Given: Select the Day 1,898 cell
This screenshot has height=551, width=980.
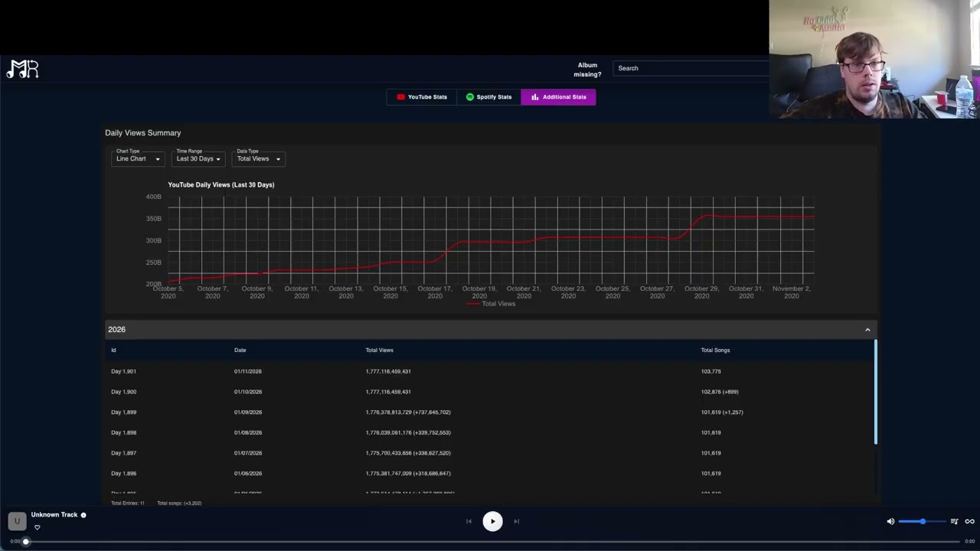Looking at the screenshot, I should [123, 432].
